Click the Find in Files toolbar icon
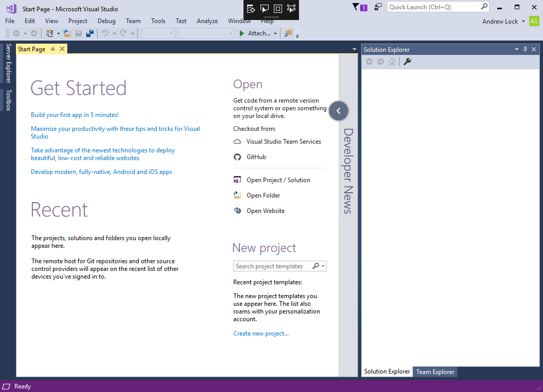Screen dimensions: 543x392 [288, 33]
